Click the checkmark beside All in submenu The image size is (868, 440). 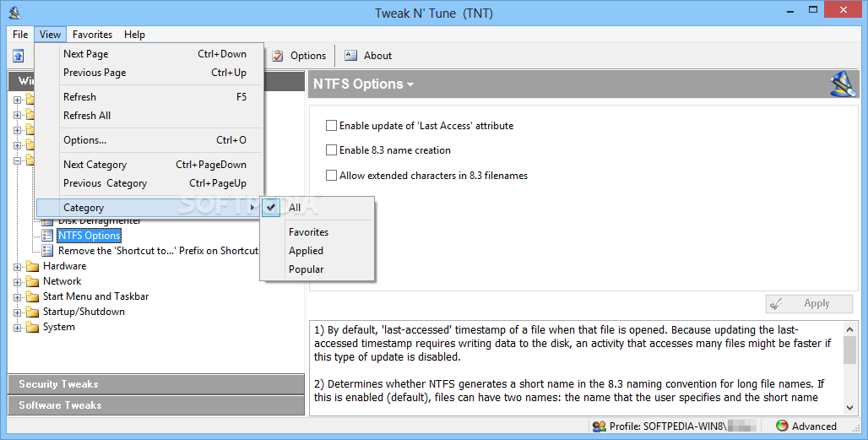point(271,208)
